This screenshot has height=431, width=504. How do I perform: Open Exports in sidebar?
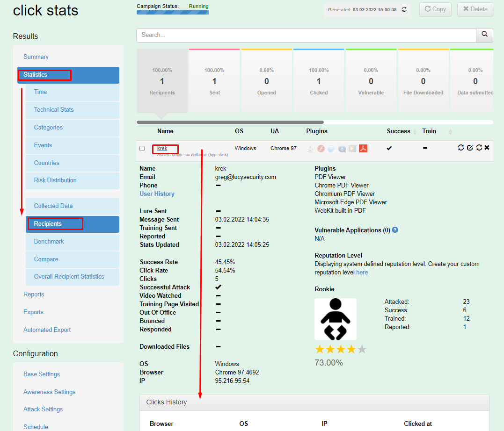tap(33, 312)
